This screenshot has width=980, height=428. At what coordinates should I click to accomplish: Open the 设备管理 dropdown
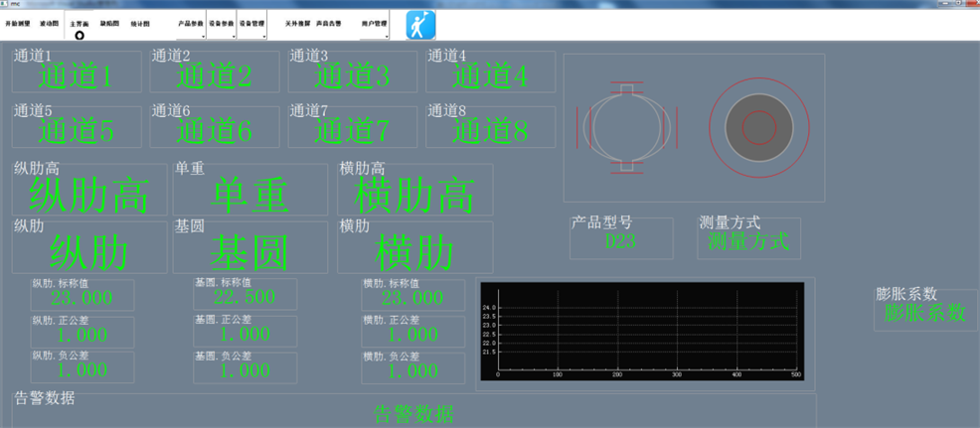click(x=252, y=24)
